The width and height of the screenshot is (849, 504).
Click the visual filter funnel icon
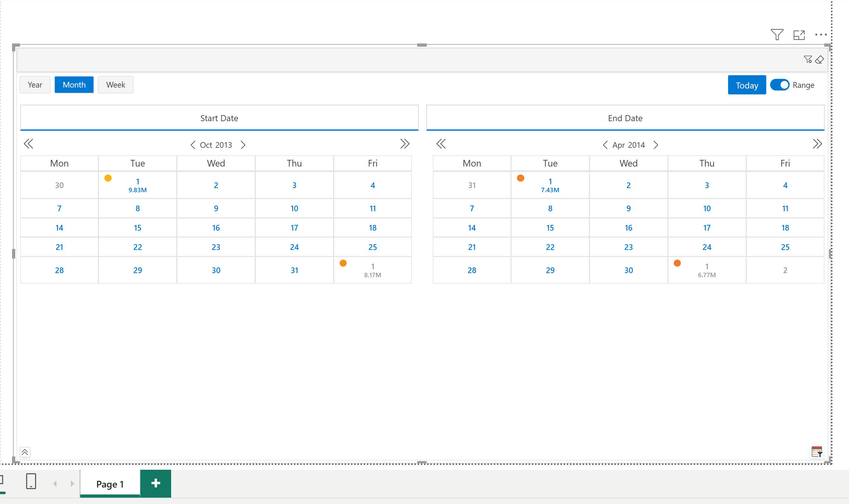point(777,34)
